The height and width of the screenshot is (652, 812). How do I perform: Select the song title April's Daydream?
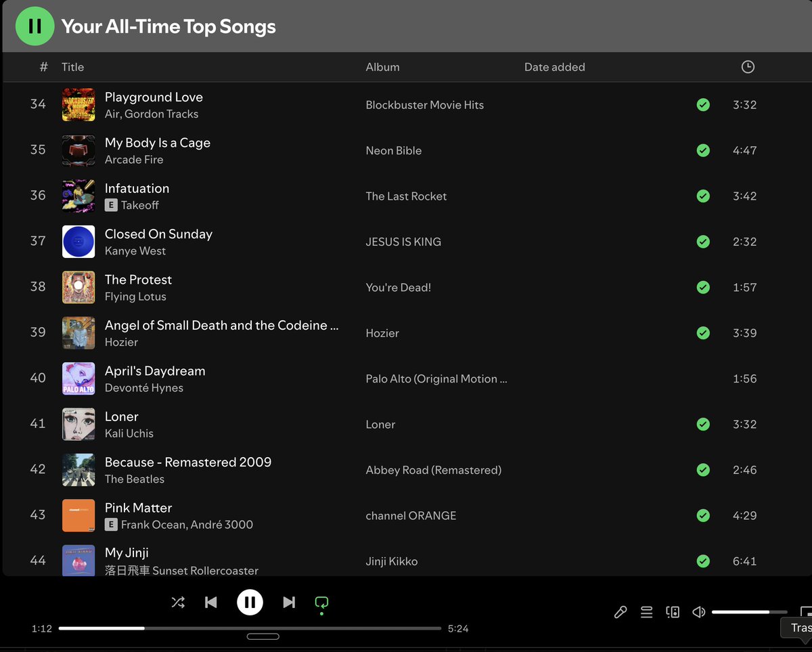pos(155,371)
